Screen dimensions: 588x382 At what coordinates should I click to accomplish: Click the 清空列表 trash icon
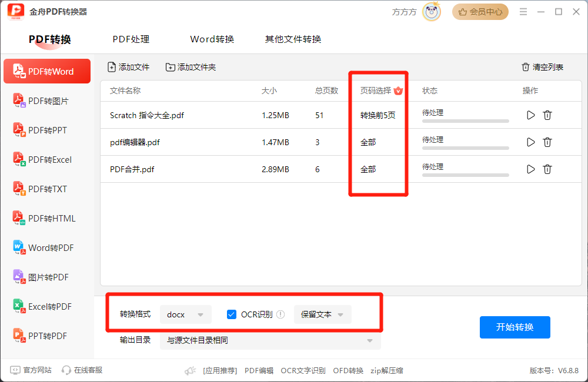click(x=526, y=67)
